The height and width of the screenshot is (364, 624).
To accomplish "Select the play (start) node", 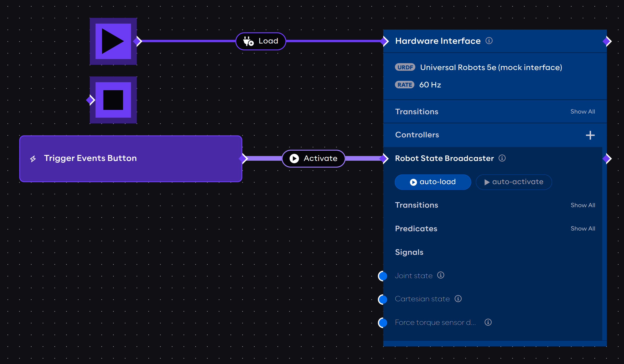I will [x=113, y=41].
